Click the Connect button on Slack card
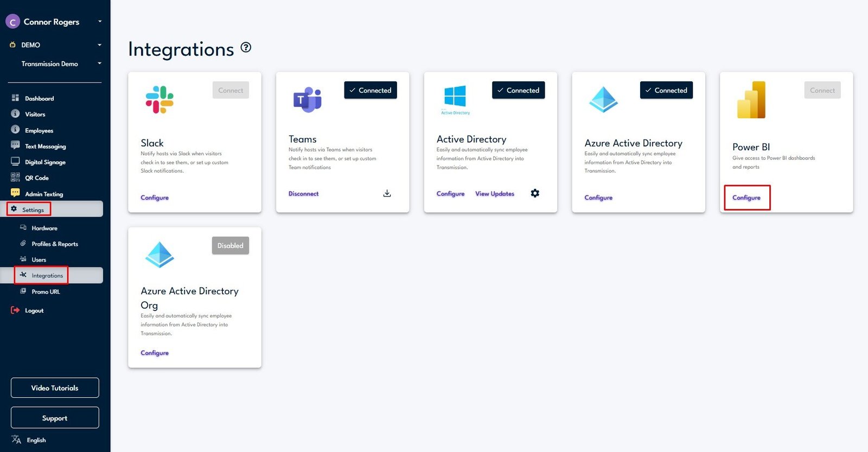This screenshot has height=452, width=868. 231,90
